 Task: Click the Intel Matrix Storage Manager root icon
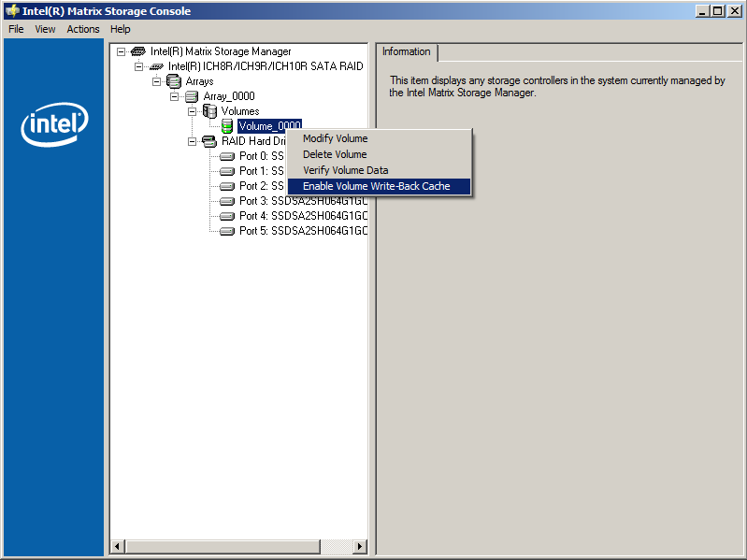[138, 51]
